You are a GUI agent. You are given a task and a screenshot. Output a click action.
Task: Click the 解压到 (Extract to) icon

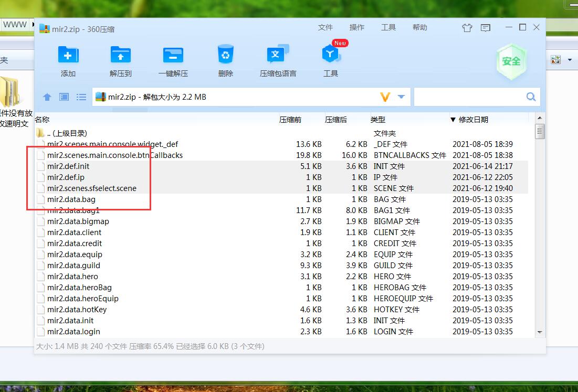[121, 56]
